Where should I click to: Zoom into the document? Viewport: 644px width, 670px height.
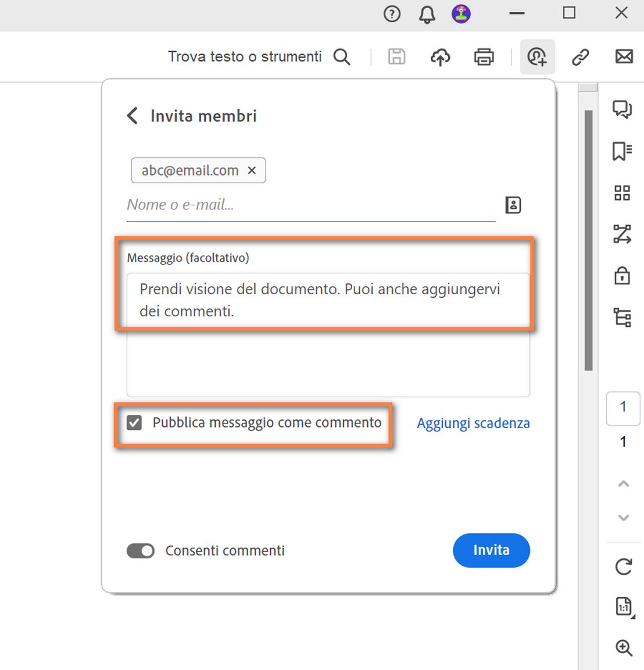[x=623, y=648]
